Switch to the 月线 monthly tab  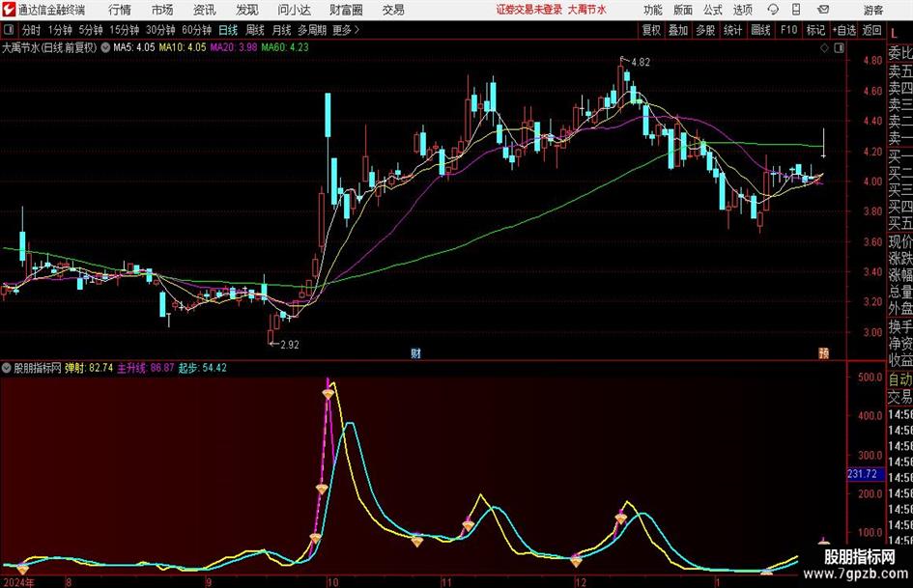pyautogui.click(x=281, y=30)
